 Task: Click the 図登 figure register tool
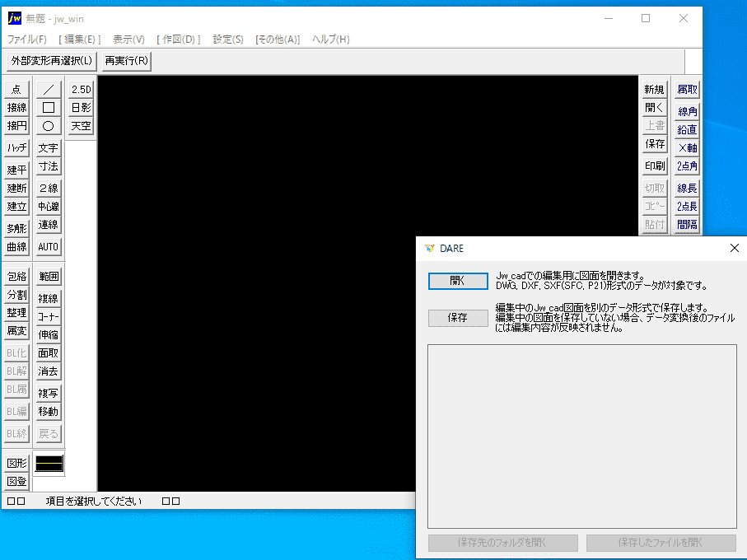16,482
